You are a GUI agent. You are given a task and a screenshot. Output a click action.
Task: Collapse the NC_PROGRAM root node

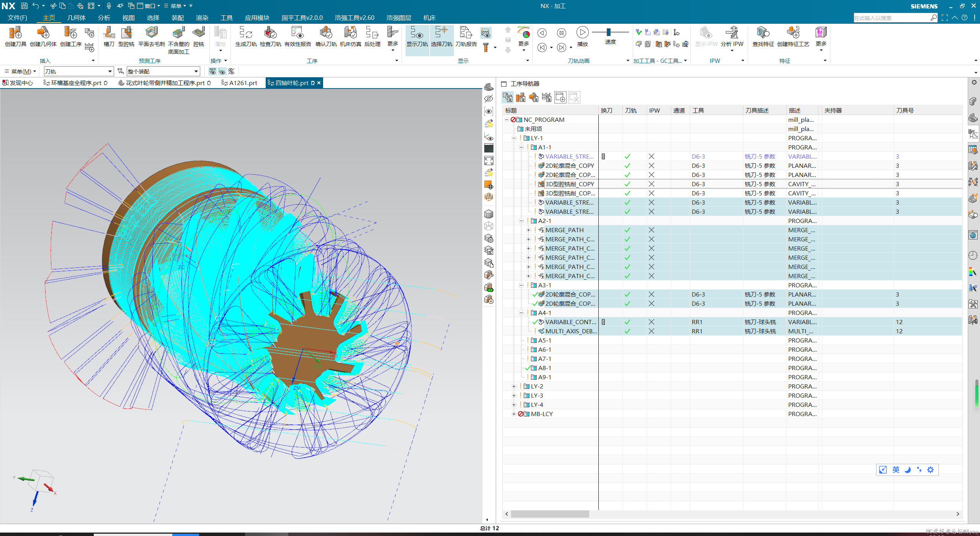[x=506, y=120]
